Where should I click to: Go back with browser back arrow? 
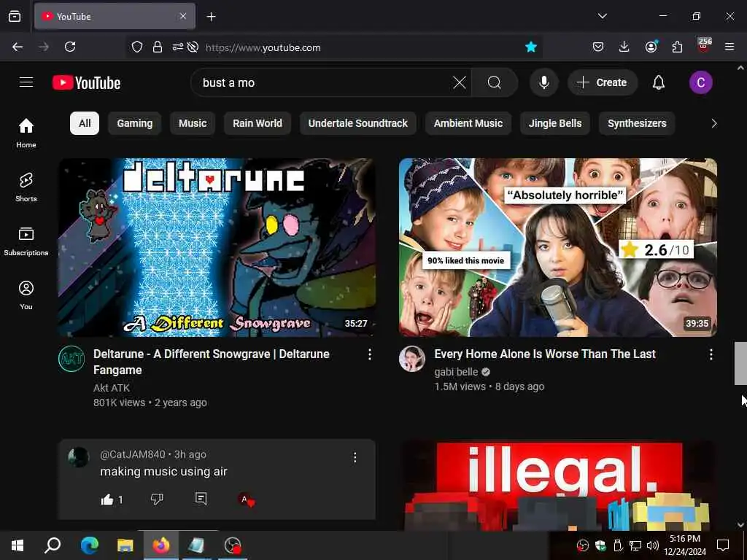(18, 47)
